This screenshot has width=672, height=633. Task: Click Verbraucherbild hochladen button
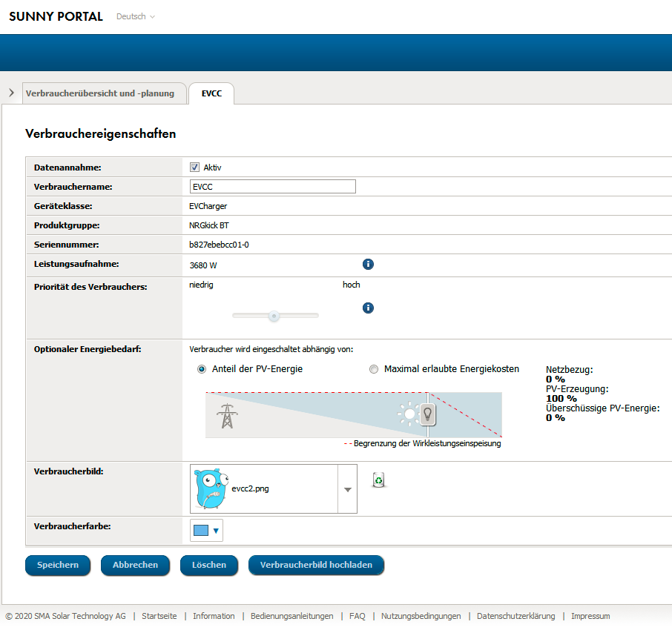coord(316,565)
